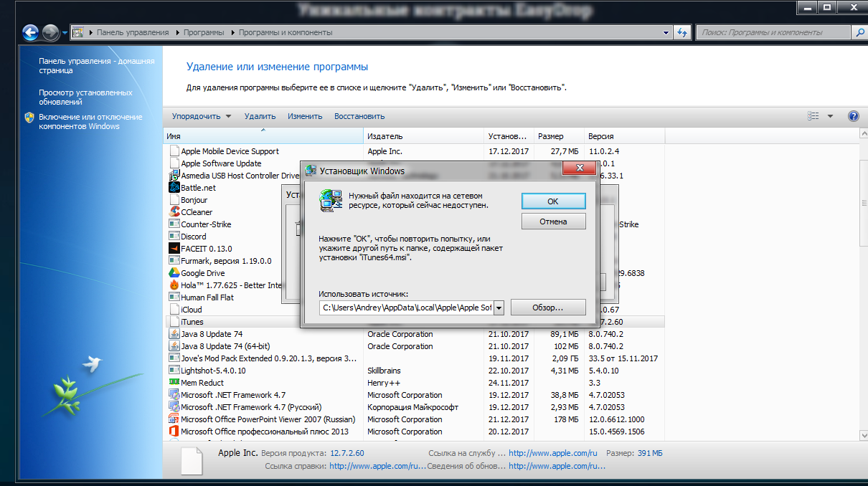This screenshot has width=868, height=486.
Task: Click Отмена in the installer dialog
Action: click(553, 221)
